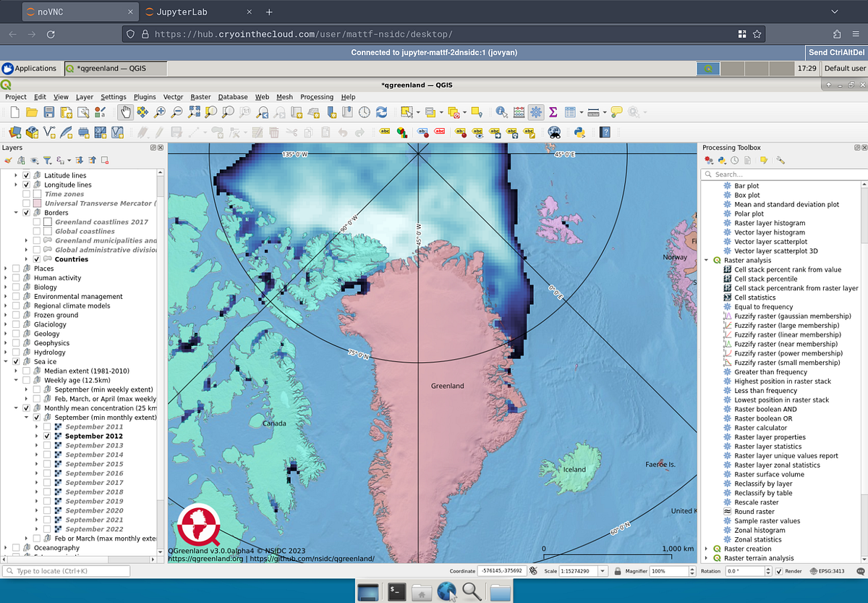Collapse the Raster analysis toolbox group

[707, 260]
